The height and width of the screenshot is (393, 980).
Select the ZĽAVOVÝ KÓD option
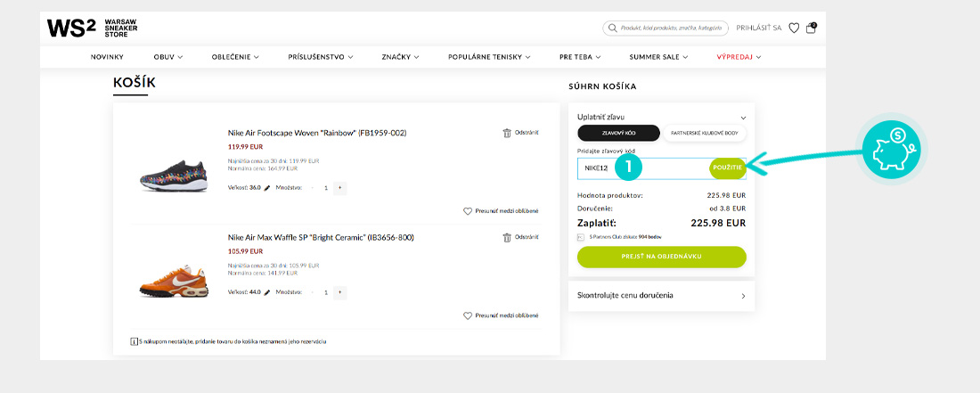tap(618, 133)
